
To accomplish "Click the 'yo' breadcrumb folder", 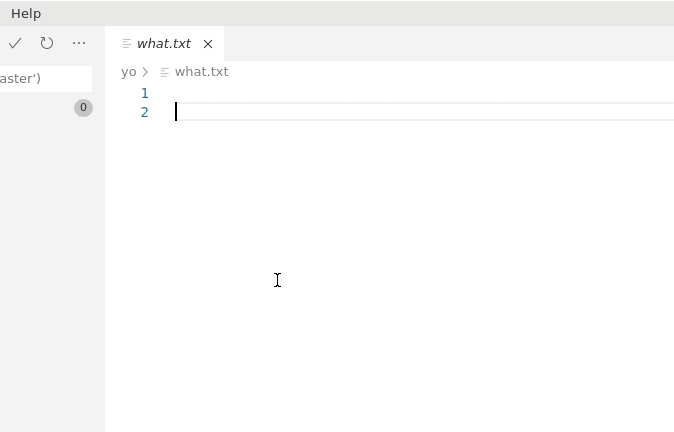I will [128, 72].
